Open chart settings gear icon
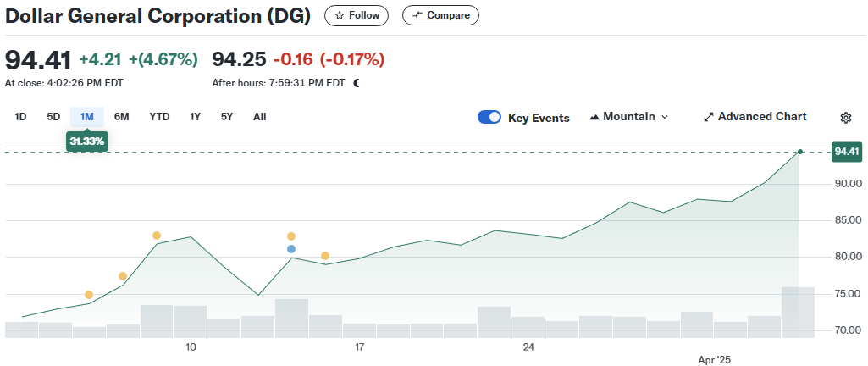Screen dimensions: 868x366 click(x=845, y=118)
